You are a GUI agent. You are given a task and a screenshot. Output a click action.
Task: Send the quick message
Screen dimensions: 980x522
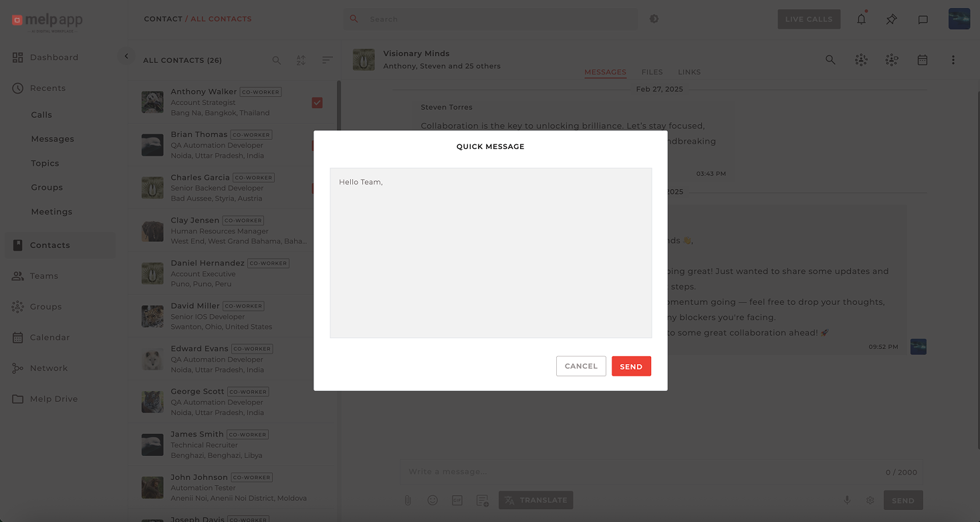click(x=630, y=366)
